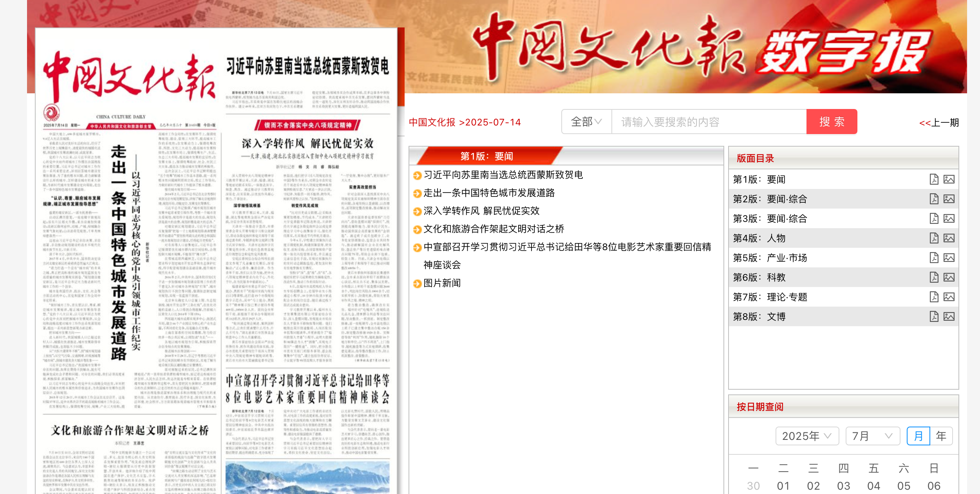
Task: Switch calendar to 月 view
Action: 918,436
